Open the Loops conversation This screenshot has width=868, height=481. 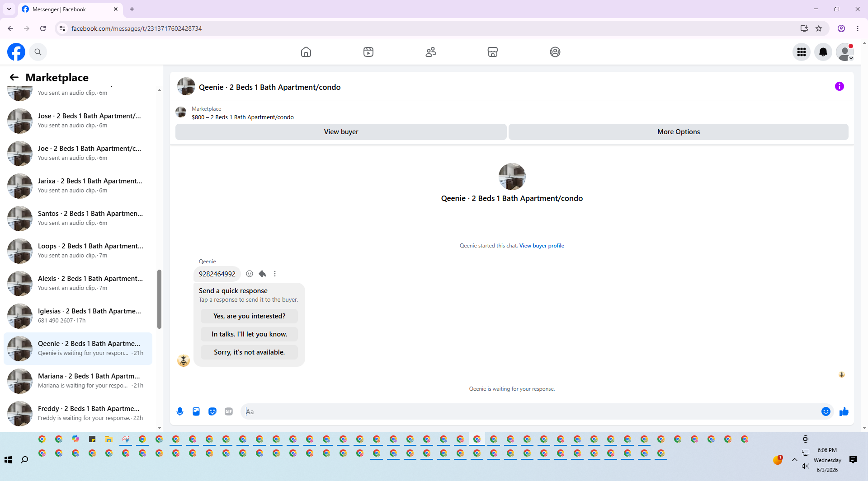coord(78,251)
